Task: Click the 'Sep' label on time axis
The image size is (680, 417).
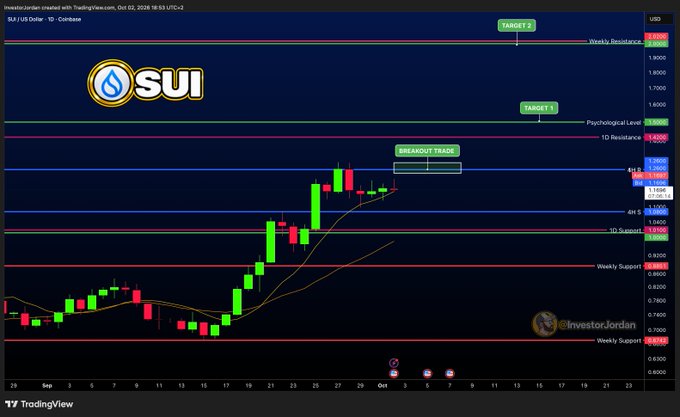Action: tap(47, 385)
